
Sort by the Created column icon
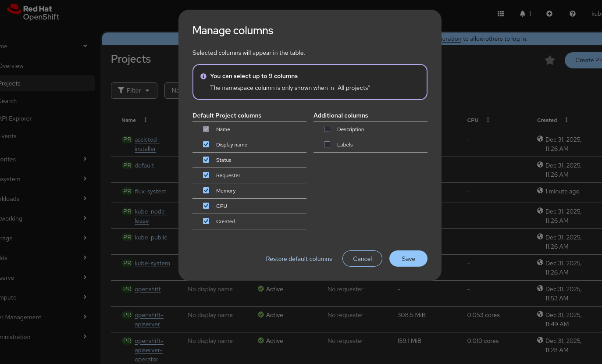566,120
